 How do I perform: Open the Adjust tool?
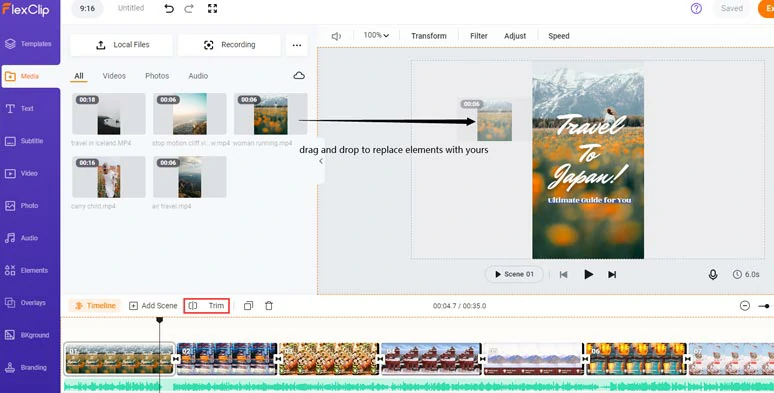[x=515, y=36]
